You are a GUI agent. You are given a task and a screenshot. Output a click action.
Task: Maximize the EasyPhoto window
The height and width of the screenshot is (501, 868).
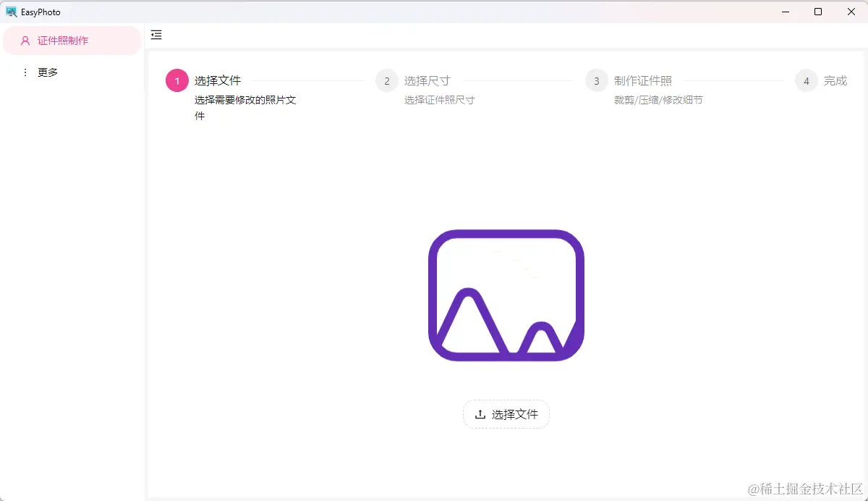pyautogui.click(x=818, y=12)
